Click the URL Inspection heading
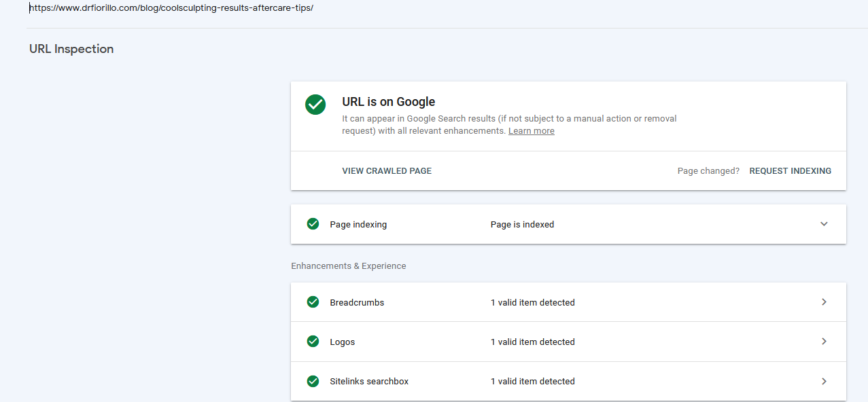 point(71,49)
